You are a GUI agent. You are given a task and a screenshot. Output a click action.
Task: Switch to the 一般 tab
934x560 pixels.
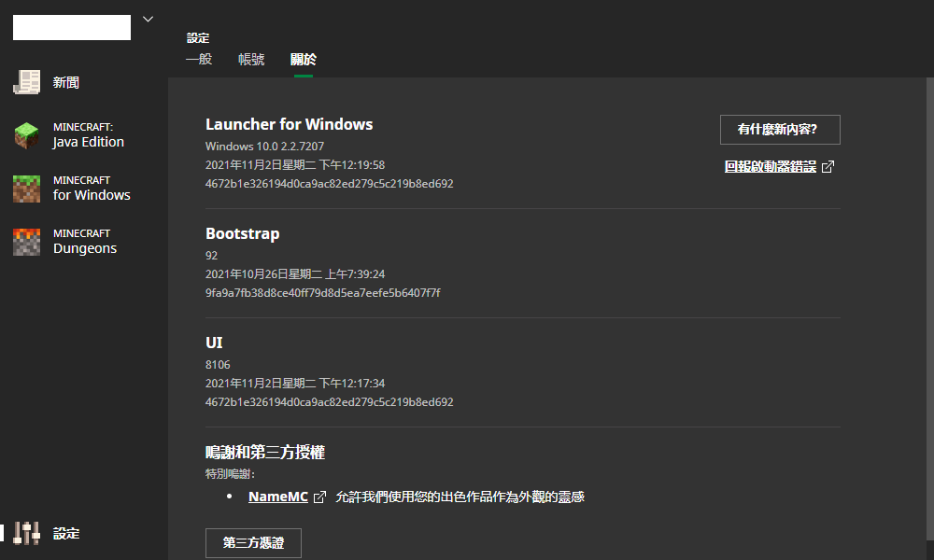coord(199,59)
